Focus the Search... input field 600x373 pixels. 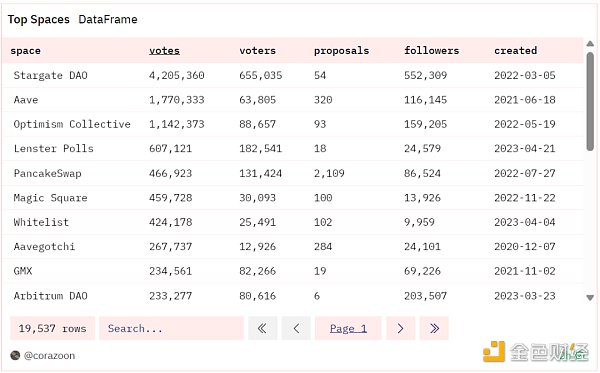[171, 328]
